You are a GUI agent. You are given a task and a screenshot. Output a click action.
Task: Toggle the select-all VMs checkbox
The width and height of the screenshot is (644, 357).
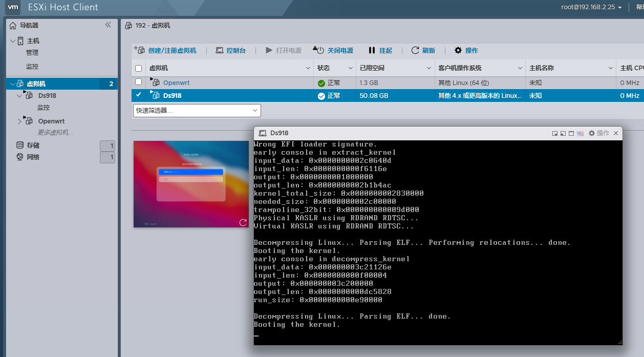(x=138, y=68)
